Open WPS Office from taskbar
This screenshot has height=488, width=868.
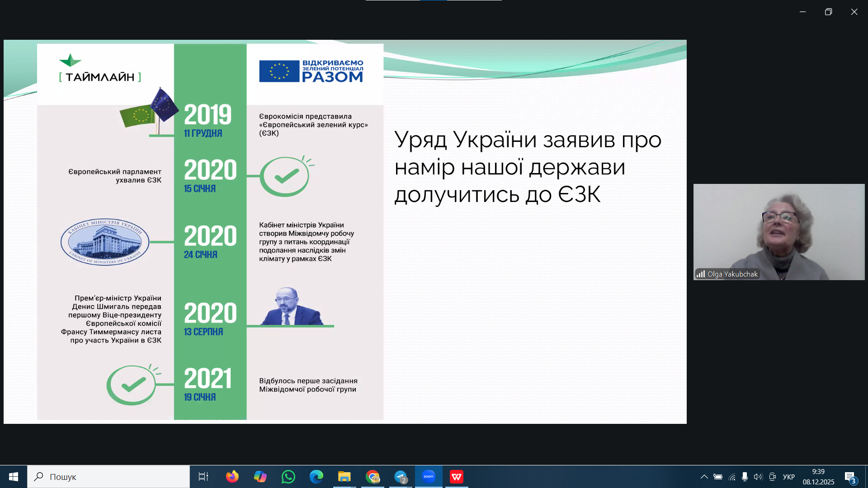(x=457, y=477)
